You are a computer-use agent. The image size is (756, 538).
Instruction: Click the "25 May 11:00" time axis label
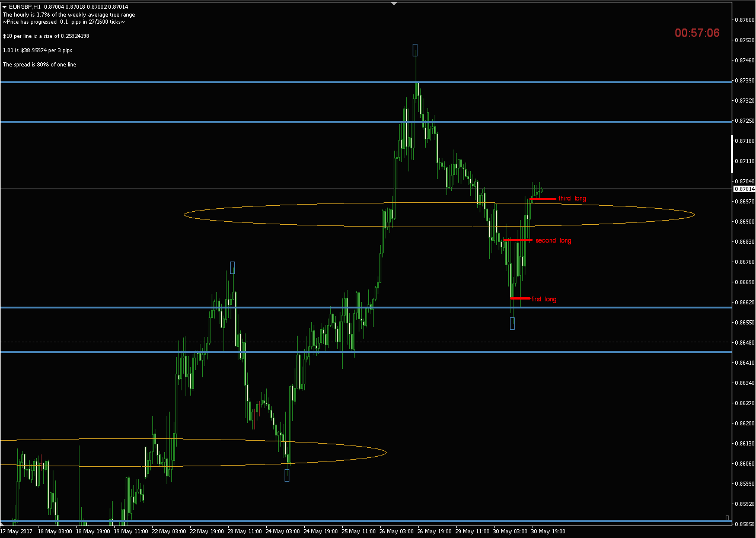coord(359,531)
